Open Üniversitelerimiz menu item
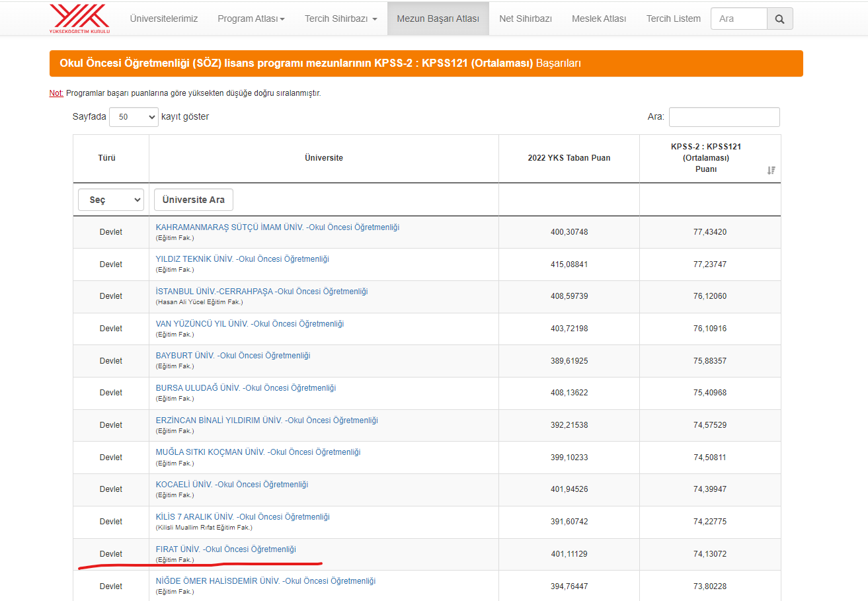This screenshot has width=868, height=601. tap(164, 19)
